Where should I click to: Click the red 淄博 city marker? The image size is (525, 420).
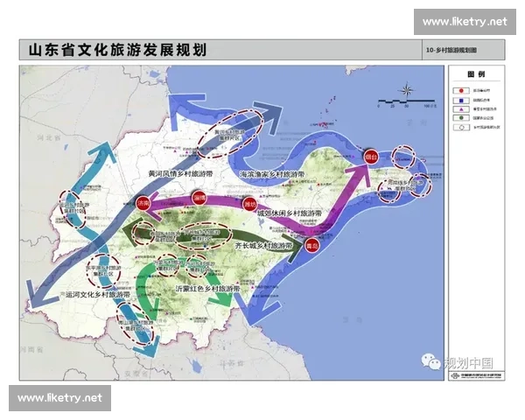coord(199,198)
